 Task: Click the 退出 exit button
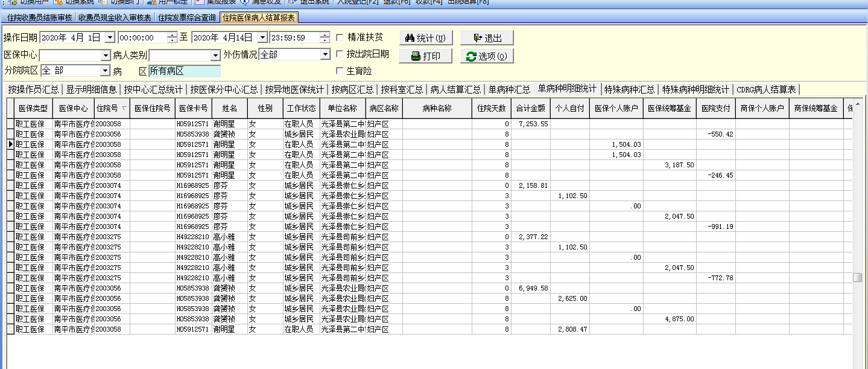[487, 38]
